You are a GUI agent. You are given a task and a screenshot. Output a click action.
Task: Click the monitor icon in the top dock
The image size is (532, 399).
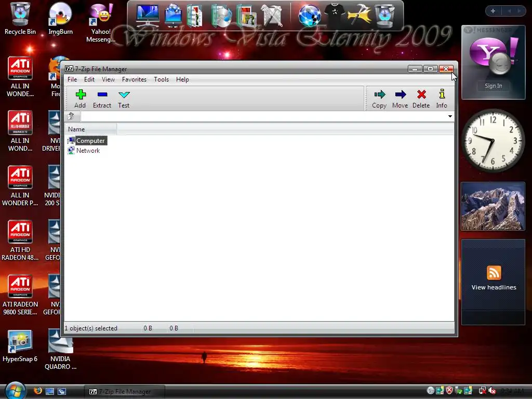tap(147, 16)
